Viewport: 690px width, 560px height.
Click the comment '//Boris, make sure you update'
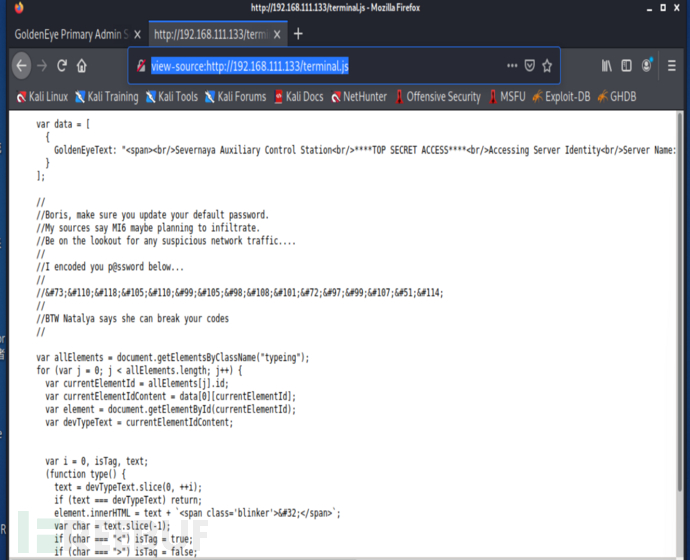[x=152, y=215]
